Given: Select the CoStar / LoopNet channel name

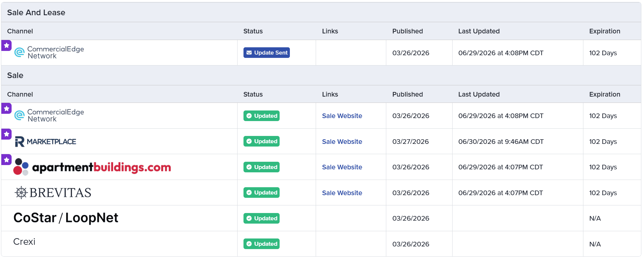Looking at the screenshot, I should click(x=66, y=218).
